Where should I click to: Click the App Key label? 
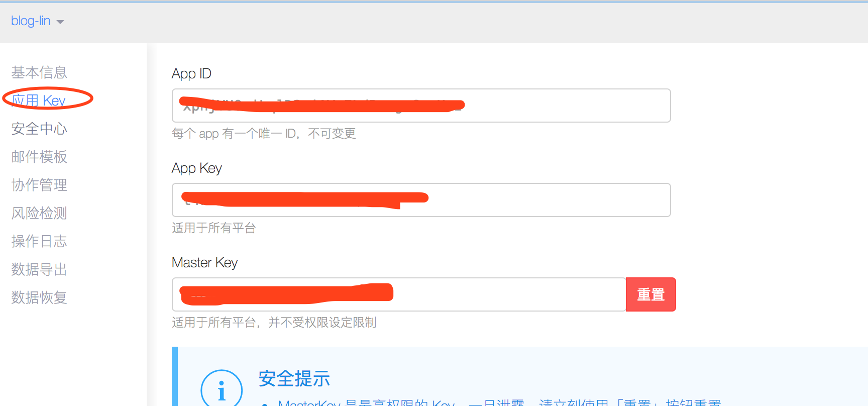point(196,168)
